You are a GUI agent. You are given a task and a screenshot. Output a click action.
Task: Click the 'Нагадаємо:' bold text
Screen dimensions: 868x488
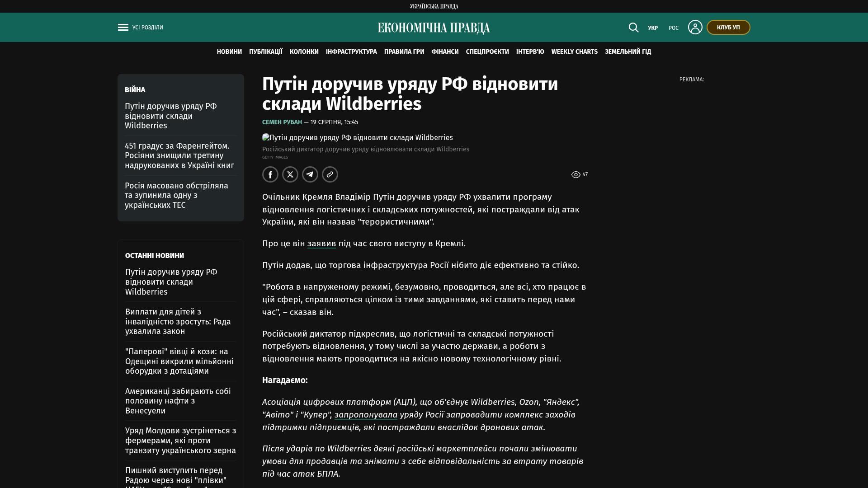(x=285, y=380)
